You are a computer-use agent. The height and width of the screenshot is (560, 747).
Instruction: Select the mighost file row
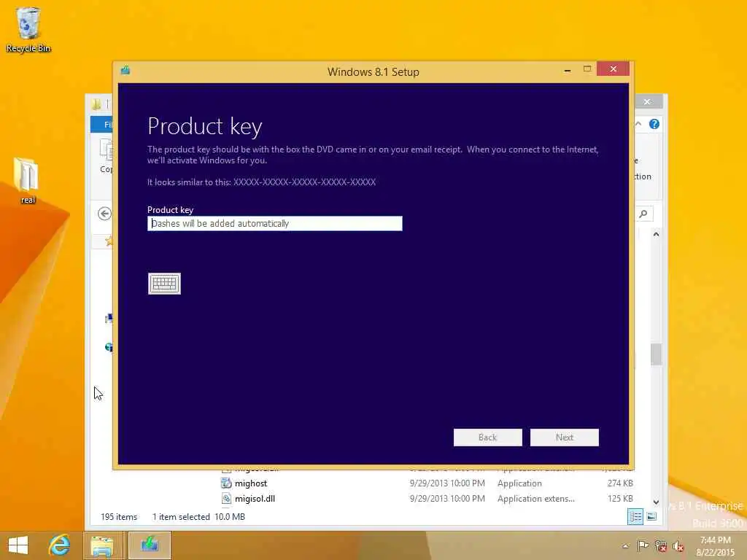pyautogui.click(x=426, y=483)
